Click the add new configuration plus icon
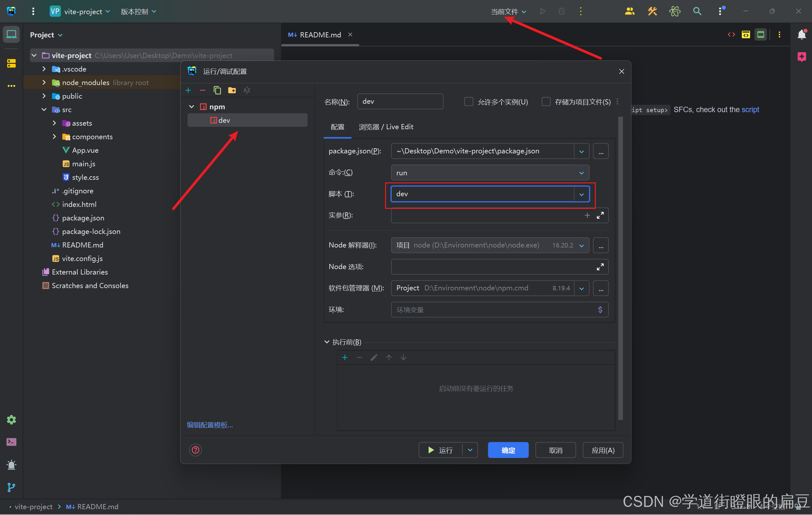812x515 pixels. [x=188, y=90]
